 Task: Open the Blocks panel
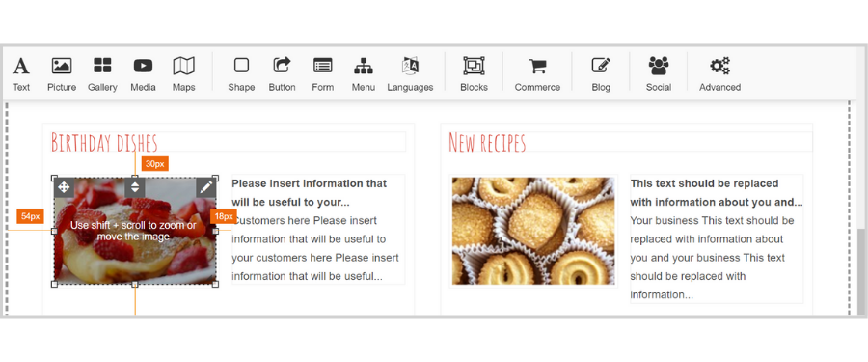474,73
